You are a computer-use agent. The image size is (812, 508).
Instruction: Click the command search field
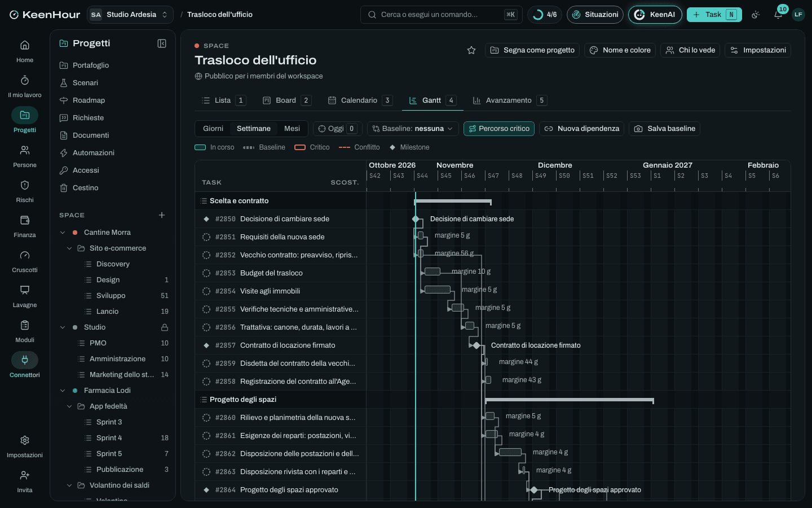click(x=442, y=15)
